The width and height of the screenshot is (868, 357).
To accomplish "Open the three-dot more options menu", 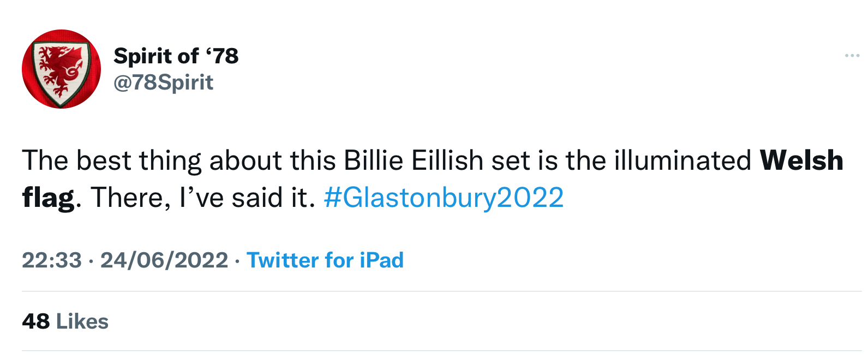I will pyautogui.click(x=852, y=56).
